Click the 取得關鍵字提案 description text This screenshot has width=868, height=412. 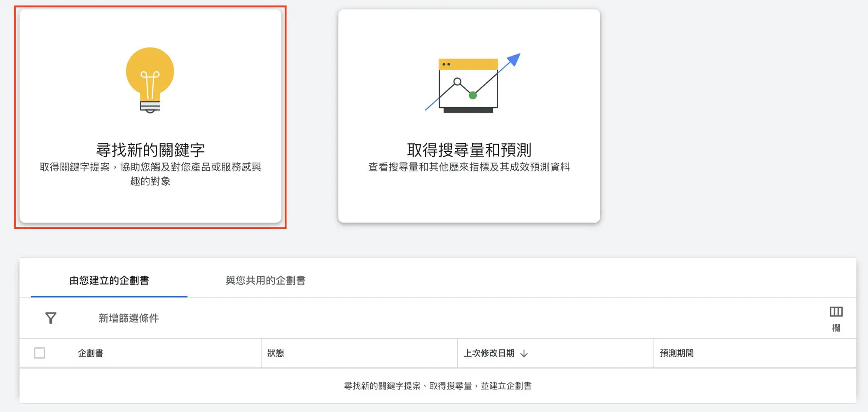pyautogui.click(x=150, y=174)
